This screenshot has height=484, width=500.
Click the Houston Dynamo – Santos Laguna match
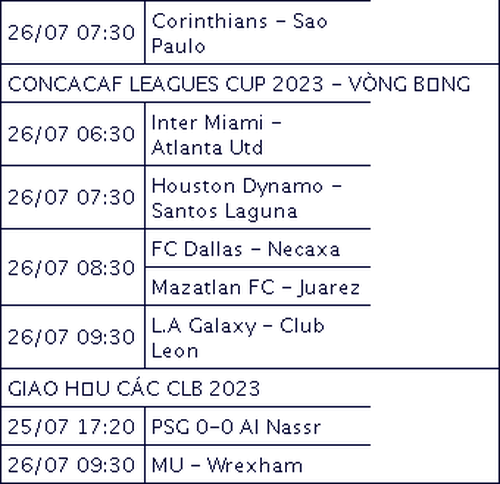[x=258, y=197]
